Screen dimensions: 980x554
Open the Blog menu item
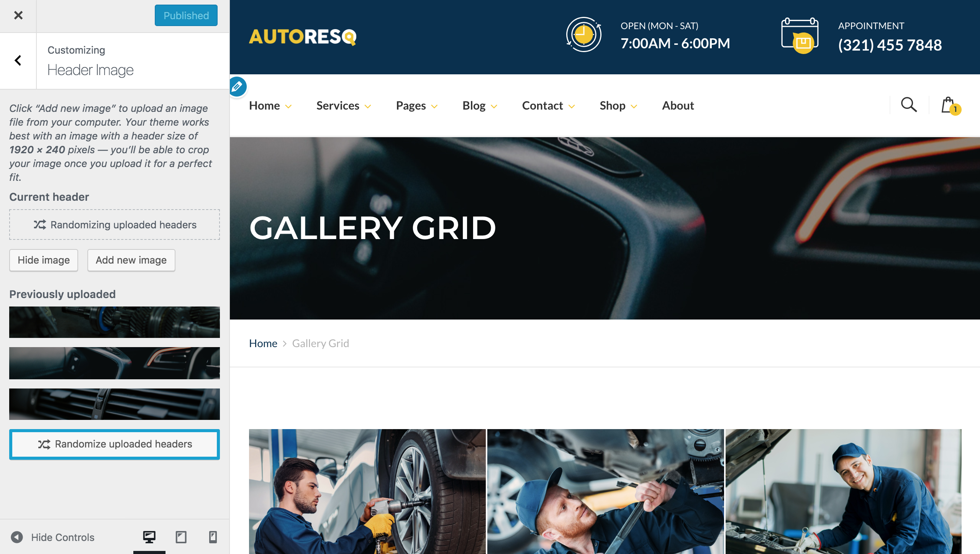tap(479, 105)
